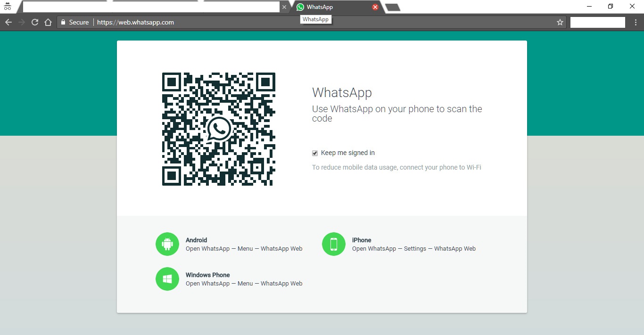Uncheck Keep me signed in checkbox

point(315,153)
